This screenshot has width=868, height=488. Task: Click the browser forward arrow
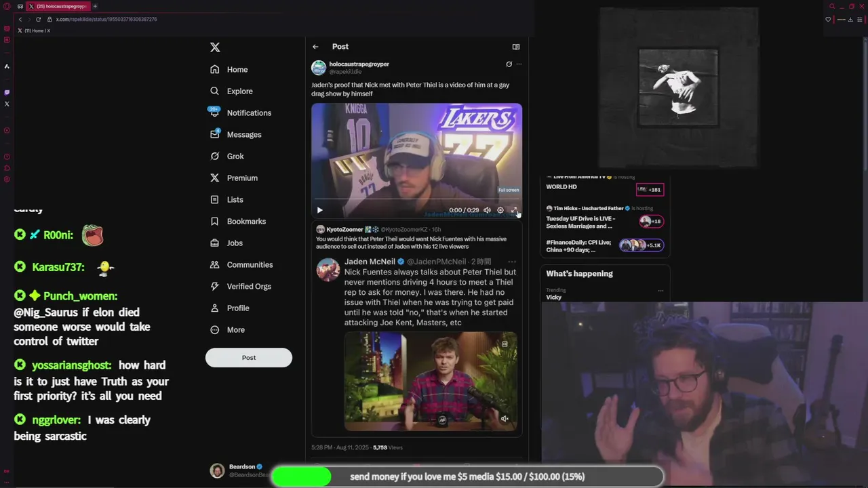click(x=28, y=19)
